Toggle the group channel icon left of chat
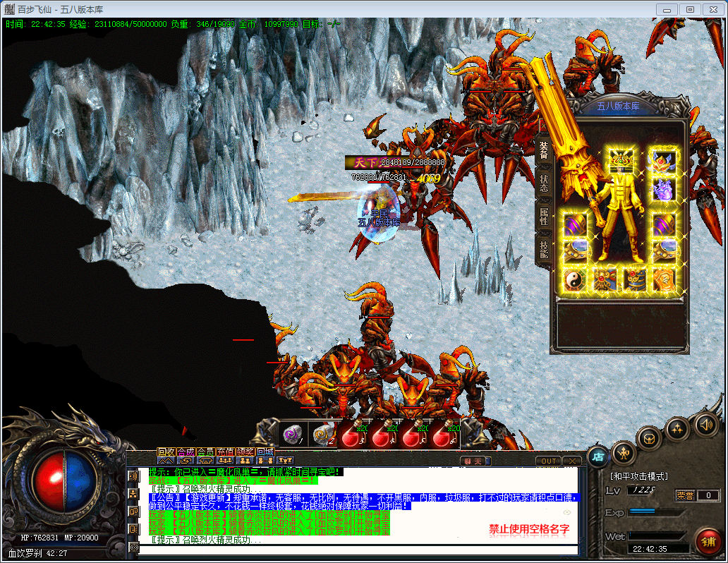728x563 pixels. tap(134, 494)
